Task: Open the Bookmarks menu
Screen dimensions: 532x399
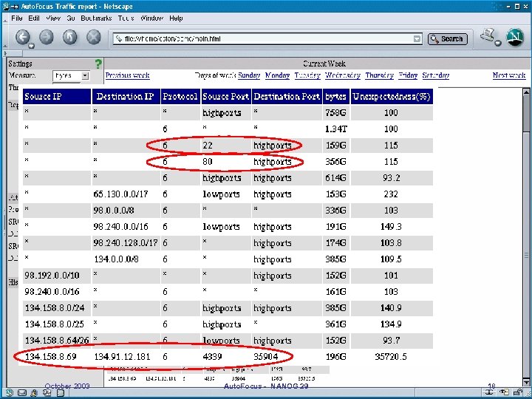Action: click(x=96, y=18)
